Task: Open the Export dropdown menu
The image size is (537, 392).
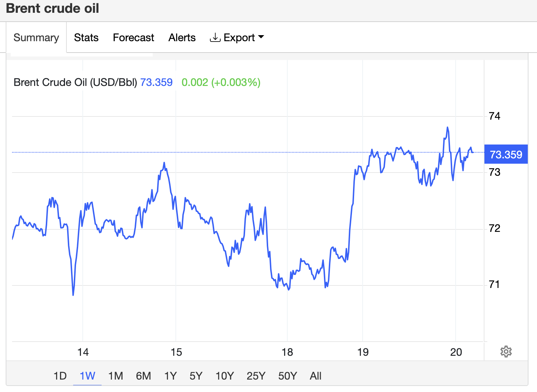Action: coord(237,38)
